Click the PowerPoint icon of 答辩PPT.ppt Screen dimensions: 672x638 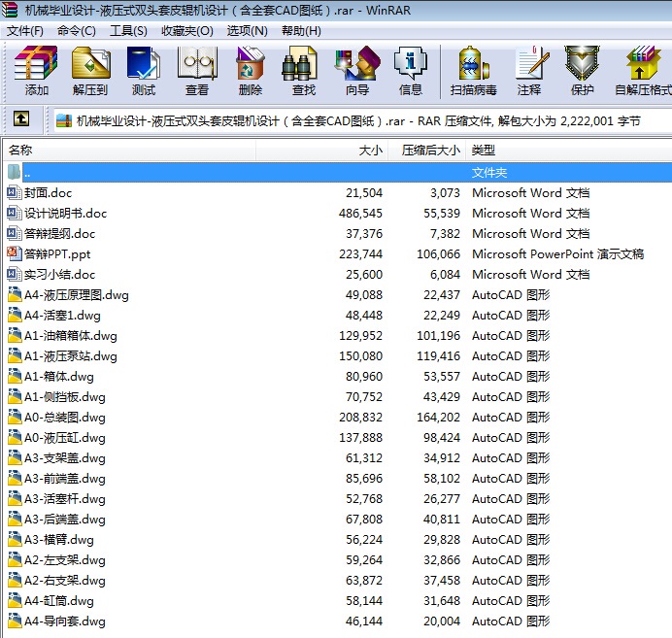14,253
